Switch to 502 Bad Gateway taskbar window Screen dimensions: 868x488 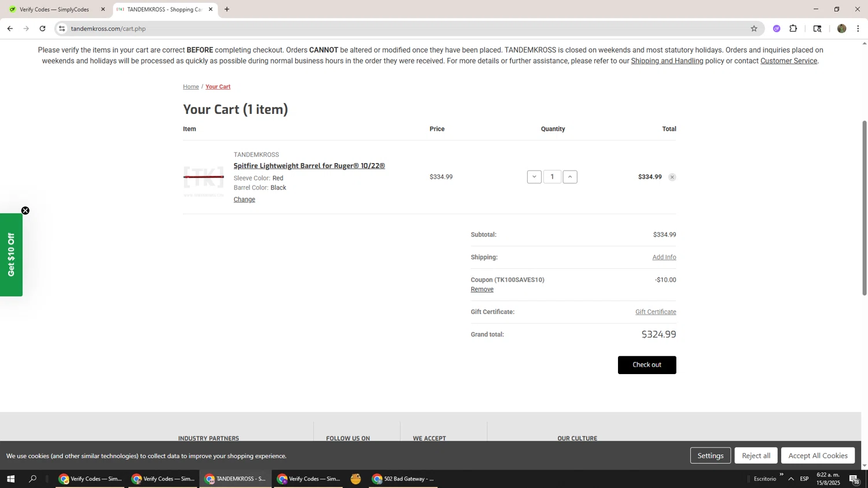click(403, 479)
